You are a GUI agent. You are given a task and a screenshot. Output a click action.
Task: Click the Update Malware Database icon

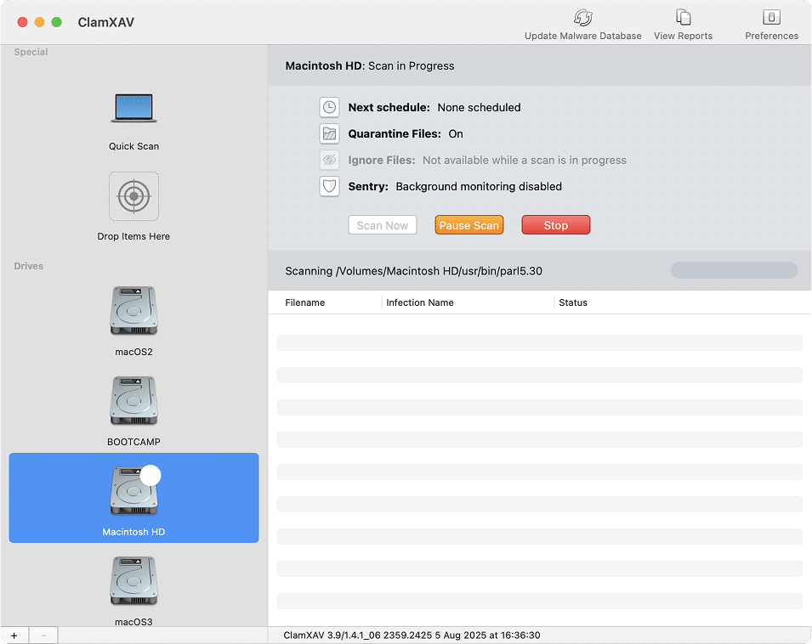(582, 18)
